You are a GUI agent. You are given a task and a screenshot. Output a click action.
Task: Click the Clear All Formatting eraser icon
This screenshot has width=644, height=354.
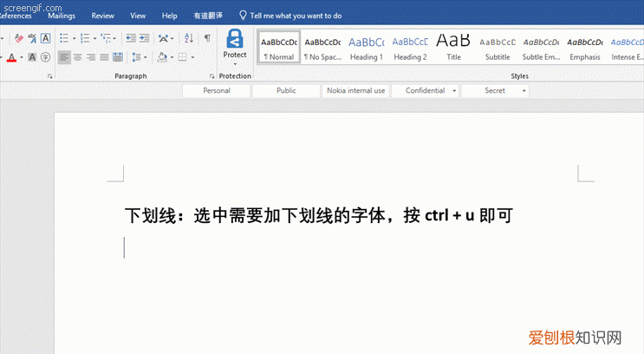(x=19, y=38)
